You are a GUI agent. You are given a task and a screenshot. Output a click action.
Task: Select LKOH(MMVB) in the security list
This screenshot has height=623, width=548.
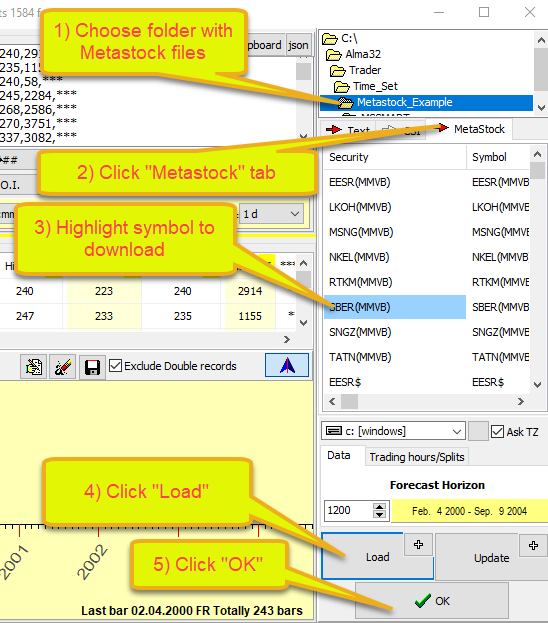point(360,207)
